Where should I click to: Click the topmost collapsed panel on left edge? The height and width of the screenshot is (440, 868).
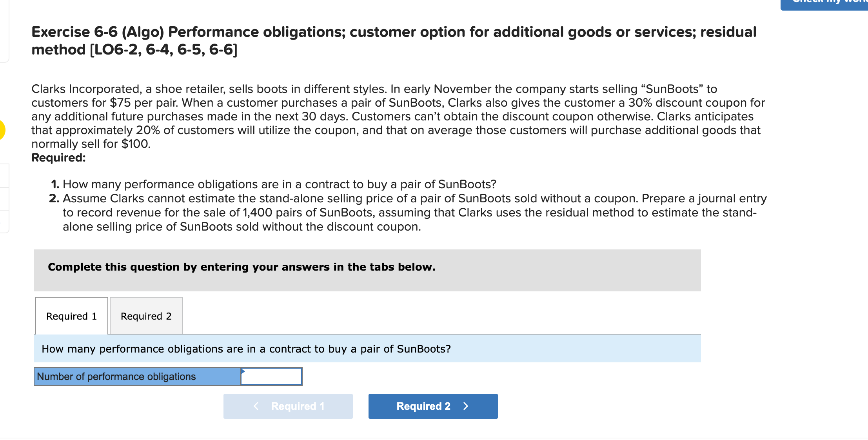[x=4, y=176]
